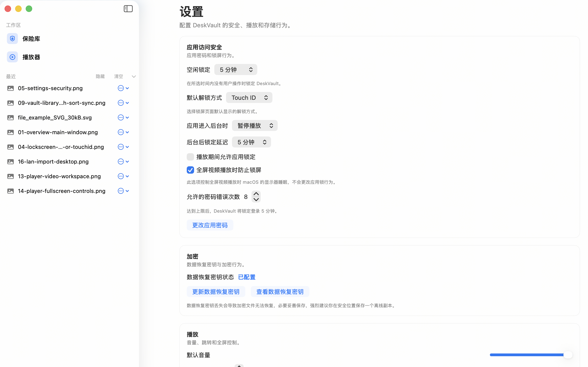Open more options for 14-player-fullscreen-controls.png

tap(121, 191)
